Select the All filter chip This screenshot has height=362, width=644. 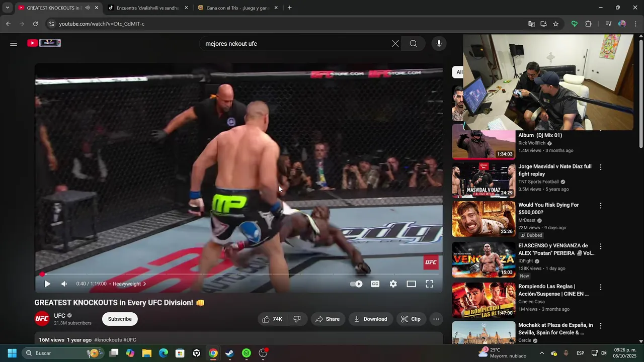(458, 72)
